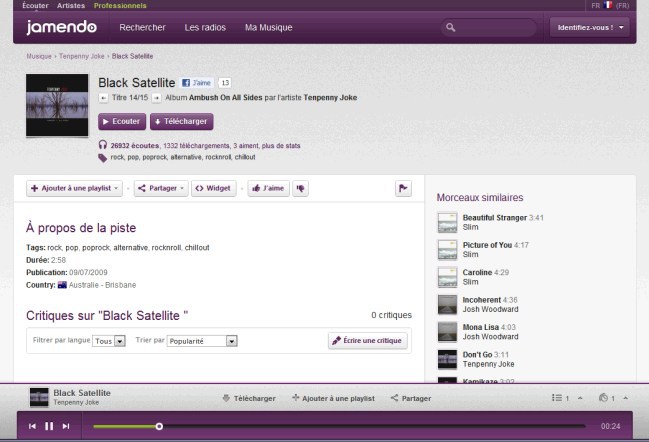Click the flag report icon
Screen dimensions: 649x442
(403, 188)
